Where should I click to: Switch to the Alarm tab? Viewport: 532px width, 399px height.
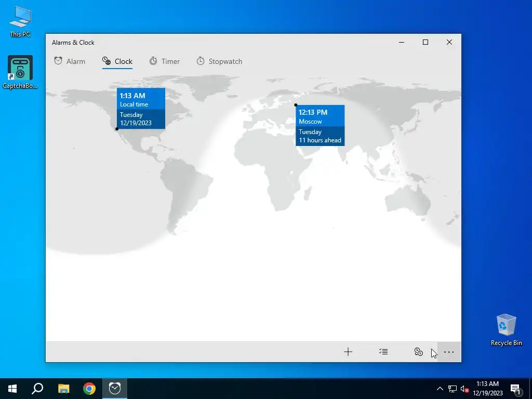coord(70,61)
